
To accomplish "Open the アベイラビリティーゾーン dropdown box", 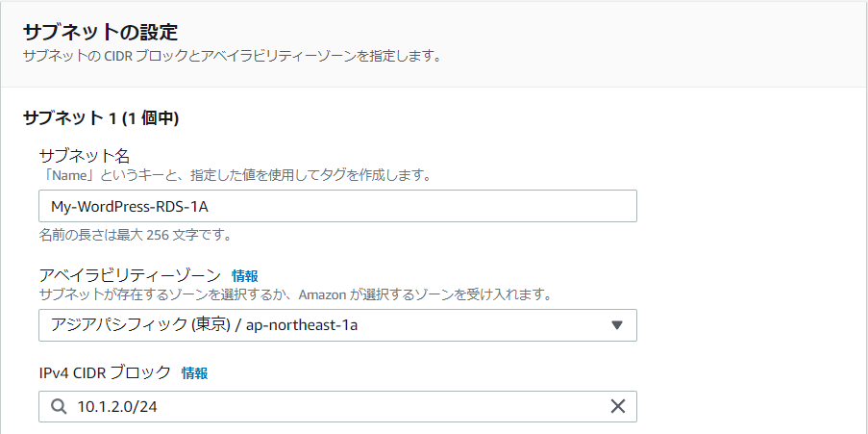I will [337, 325].
